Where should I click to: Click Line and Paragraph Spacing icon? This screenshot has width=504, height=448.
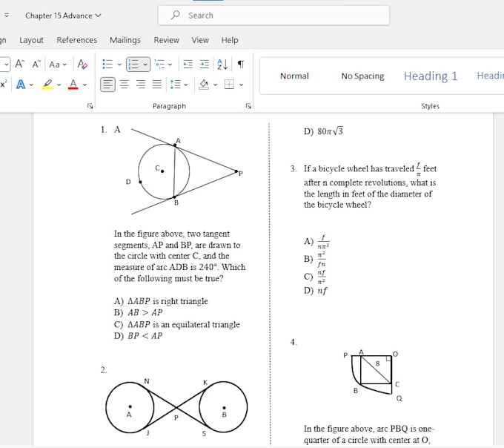click(176, 85)
